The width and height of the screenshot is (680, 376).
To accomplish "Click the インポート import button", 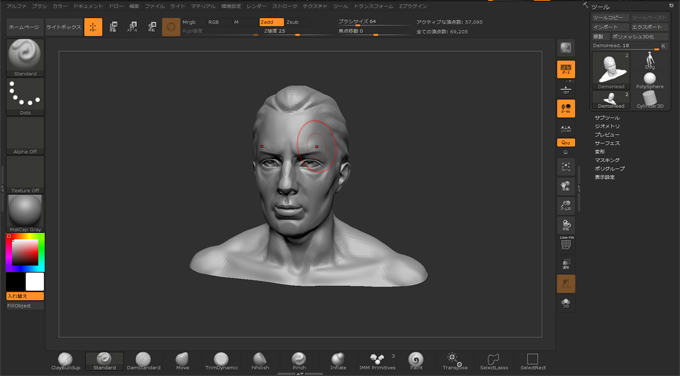I will 611,27.
